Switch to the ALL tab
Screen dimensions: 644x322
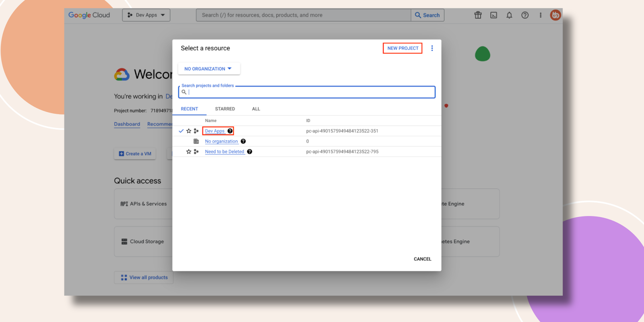256,109
